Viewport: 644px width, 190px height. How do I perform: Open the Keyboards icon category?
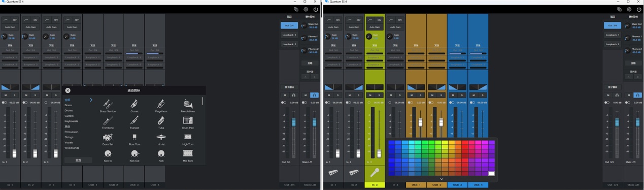pyautogui.click(x=71, y=121)
